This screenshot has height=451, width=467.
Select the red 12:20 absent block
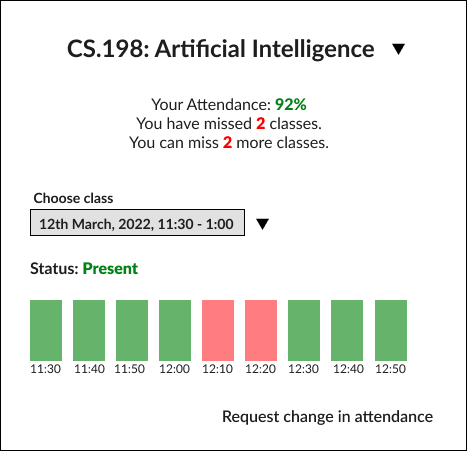tap(261, 330)
